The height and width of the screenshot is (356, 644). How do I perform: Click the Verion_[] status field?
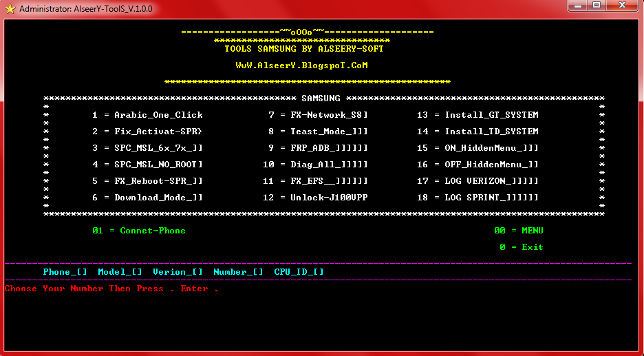pyautogui.click(x=178, y=272)
